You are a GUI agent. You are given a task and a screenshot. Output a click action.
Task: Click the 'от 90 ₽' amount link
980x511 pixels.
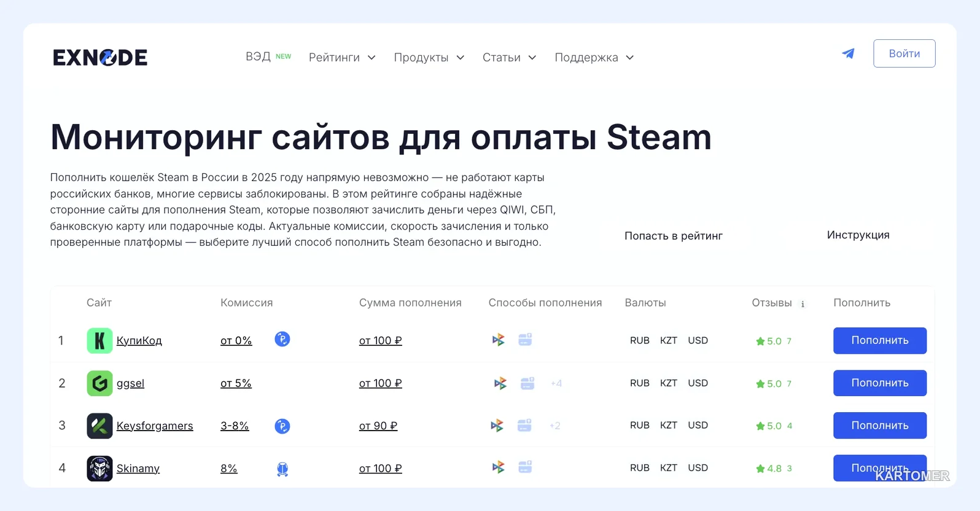pos(378,426)
